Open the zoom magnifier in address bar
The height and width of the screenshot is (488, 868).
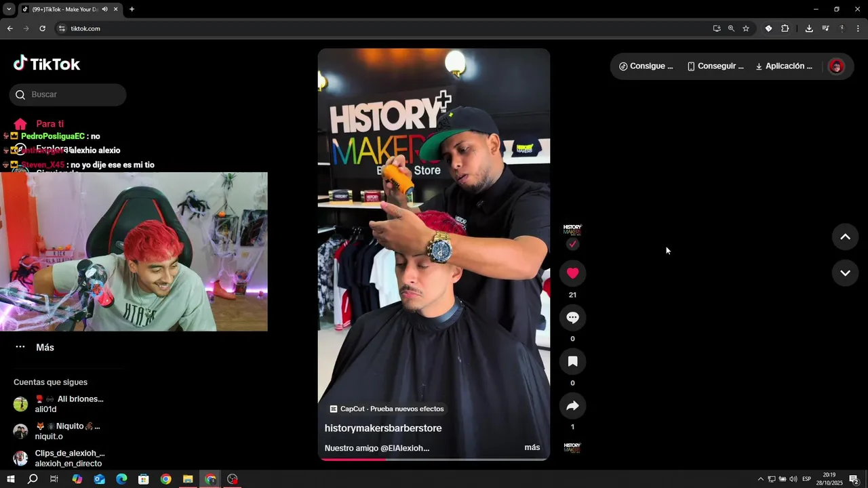point(731,28)
